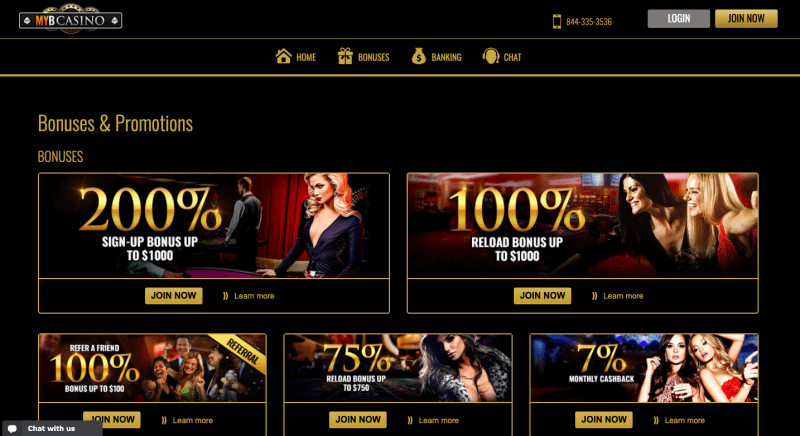Select the 200% sign-up bonus banner
800x436 pixels.
click(x=214, y=226)
